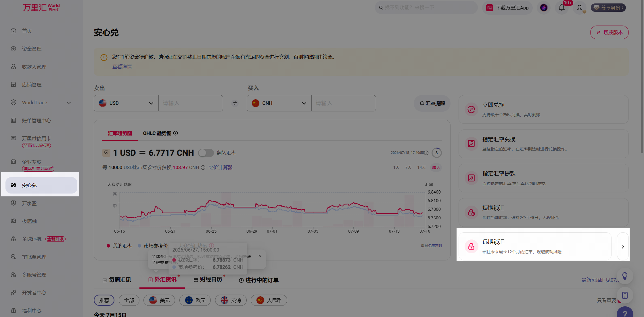The height and width of the screenshot is (317, 644).
Task: Click the 极速融 sidebar icon
Action: (14, 221)
